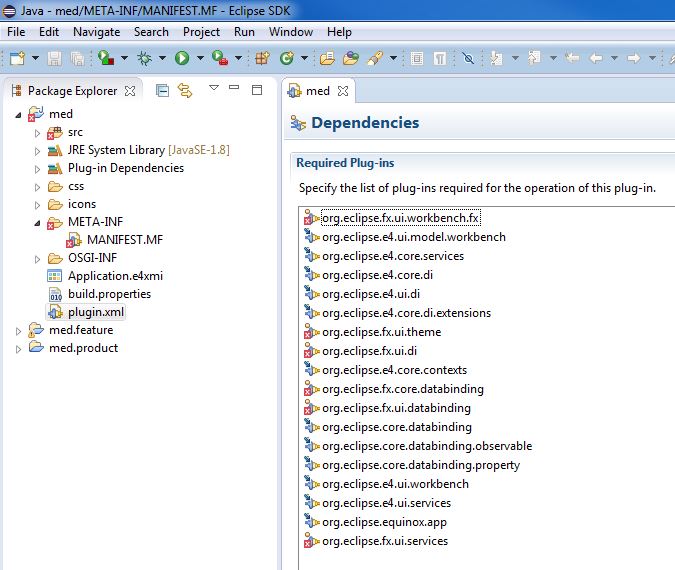Select org.eclipse.equinox.app plug-in entry
Image resolution: width=675 pixels, height=570 pixels.
click(x=384, y=522)
